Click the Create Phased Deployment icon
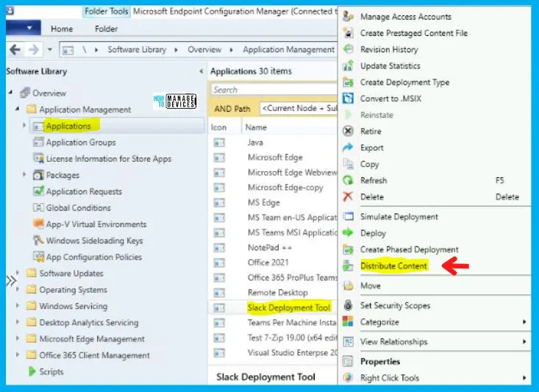 coord(348,249)
